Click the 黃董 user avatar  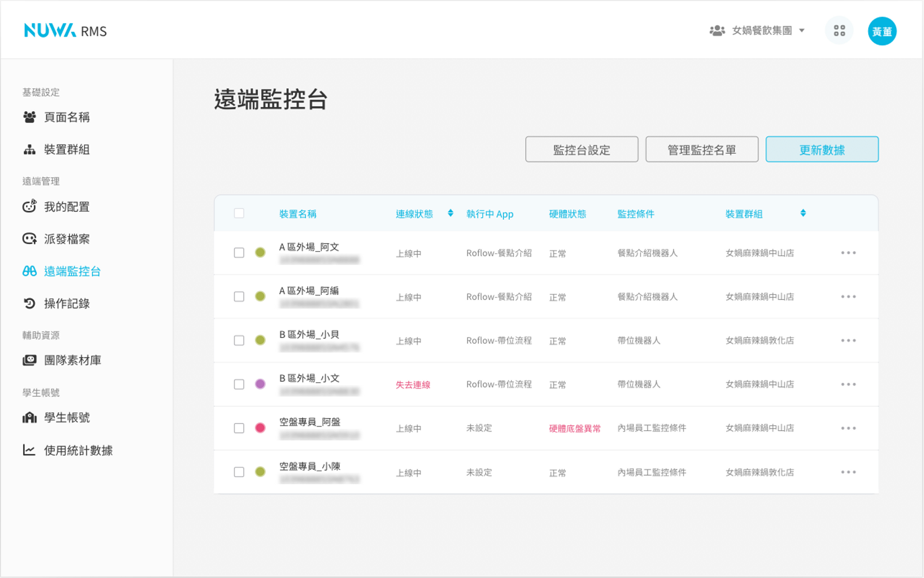pyautogui.click(x=881, y=31)
